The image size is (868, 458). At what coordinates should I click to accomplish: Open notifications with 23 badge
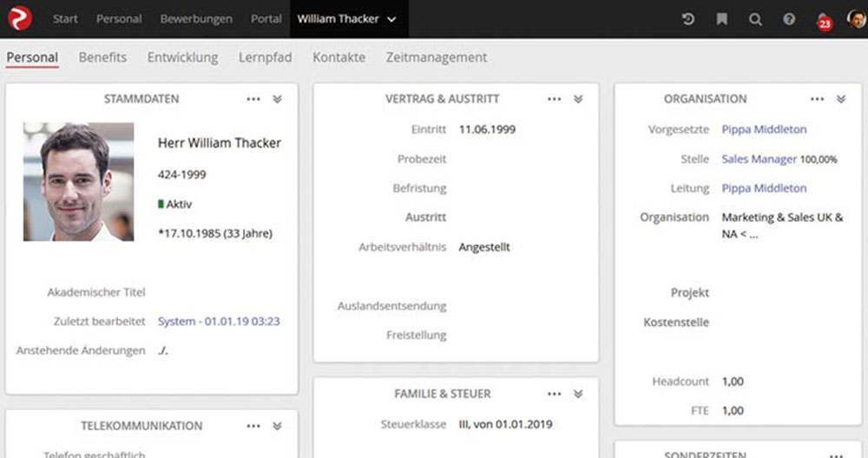coord(822,20)
